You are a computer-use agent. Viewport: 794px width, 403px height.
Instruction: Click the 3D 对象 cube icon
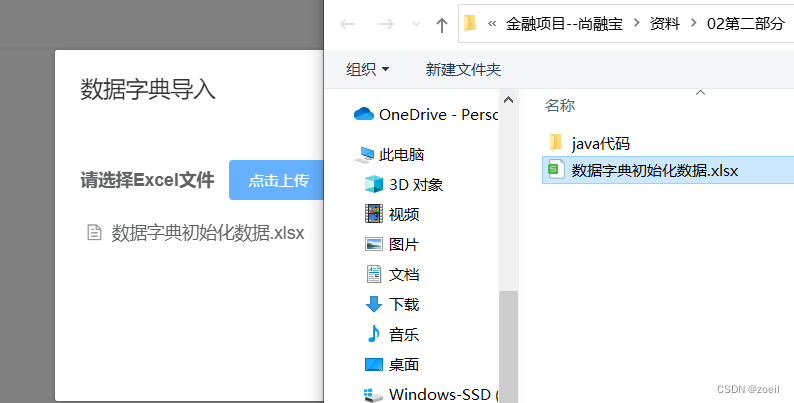click(x=374, y=184)
